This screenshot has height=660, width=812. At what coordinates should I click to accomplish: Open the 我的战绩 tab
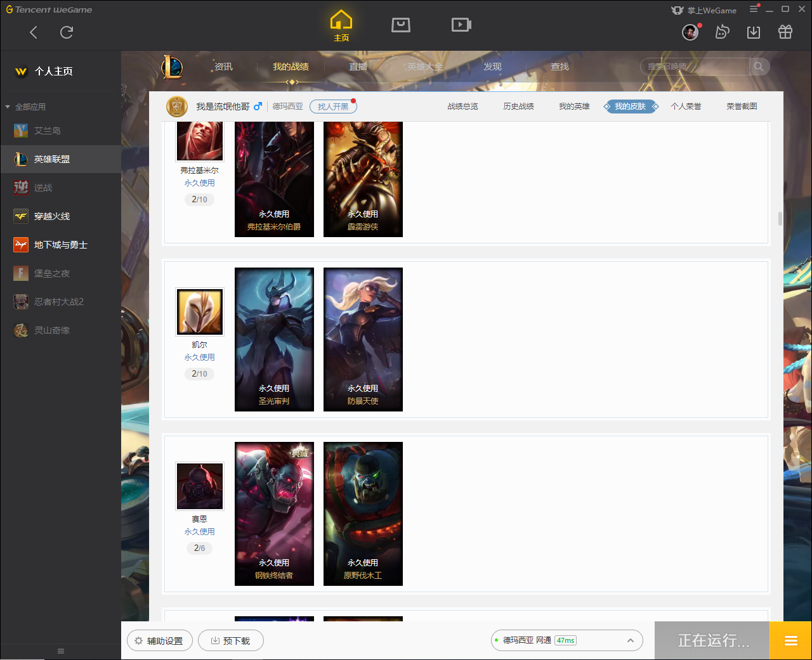291,67
